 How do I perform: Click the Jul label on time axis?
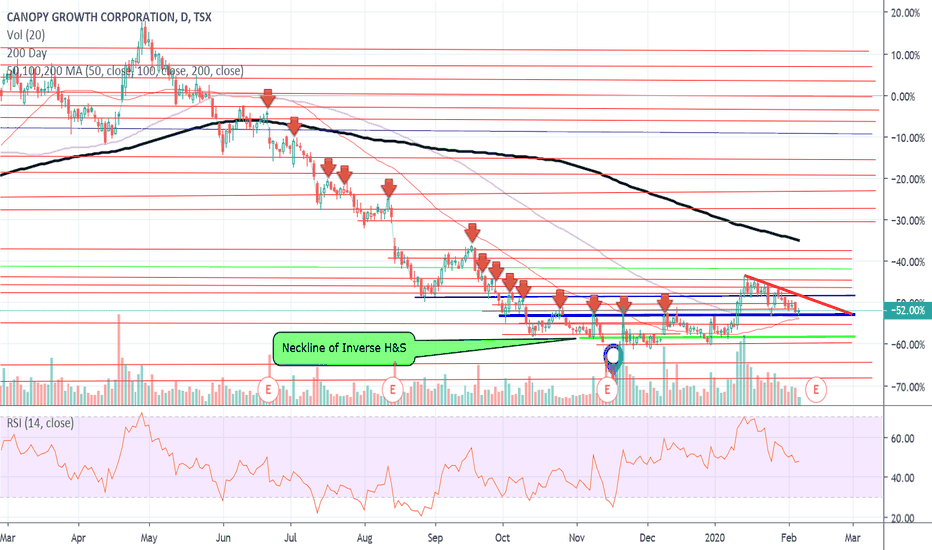point(291,538)
